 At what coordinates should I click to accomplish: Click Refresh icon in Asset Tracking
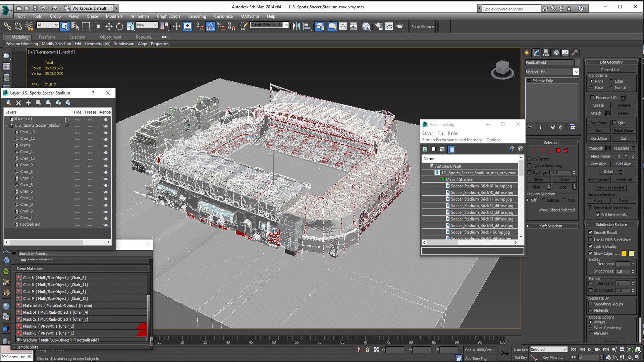[425, 149]
